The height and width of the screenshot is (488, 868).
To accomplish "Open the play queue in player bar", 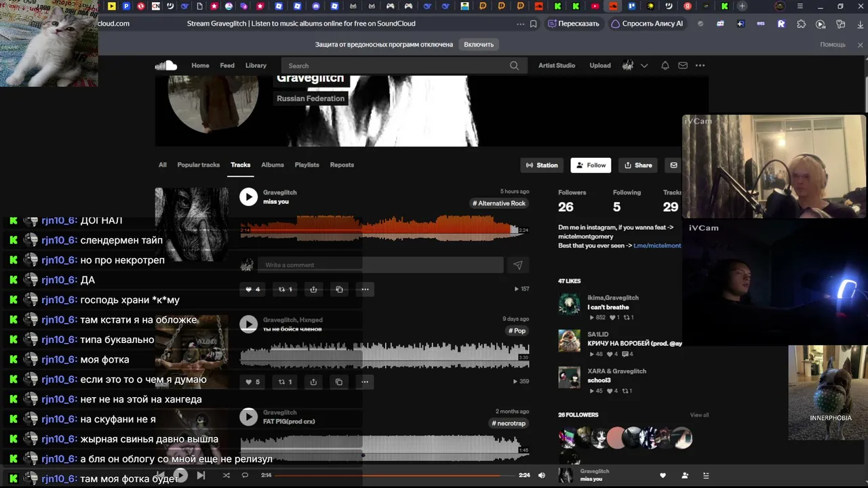I will click(x=706, y=476).
